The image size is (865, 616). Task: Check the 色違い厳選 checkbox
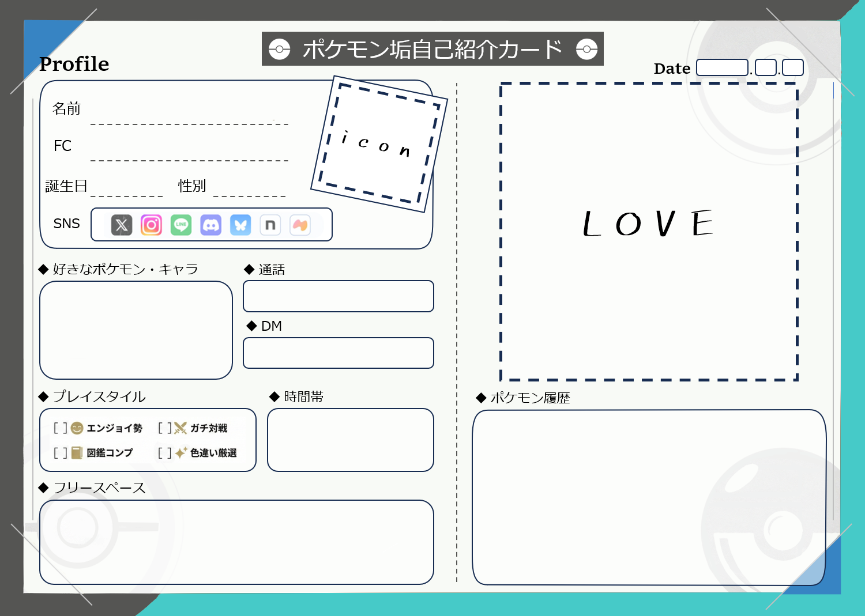pyautogui.click(x=165, y=453)
